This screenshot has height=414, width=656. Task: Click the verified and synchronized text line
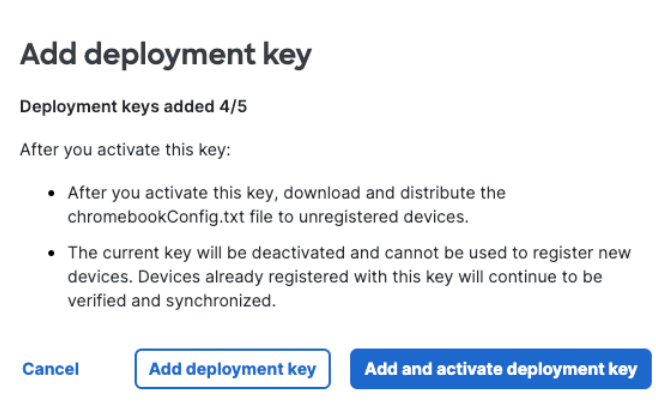[x=172, y=301]
